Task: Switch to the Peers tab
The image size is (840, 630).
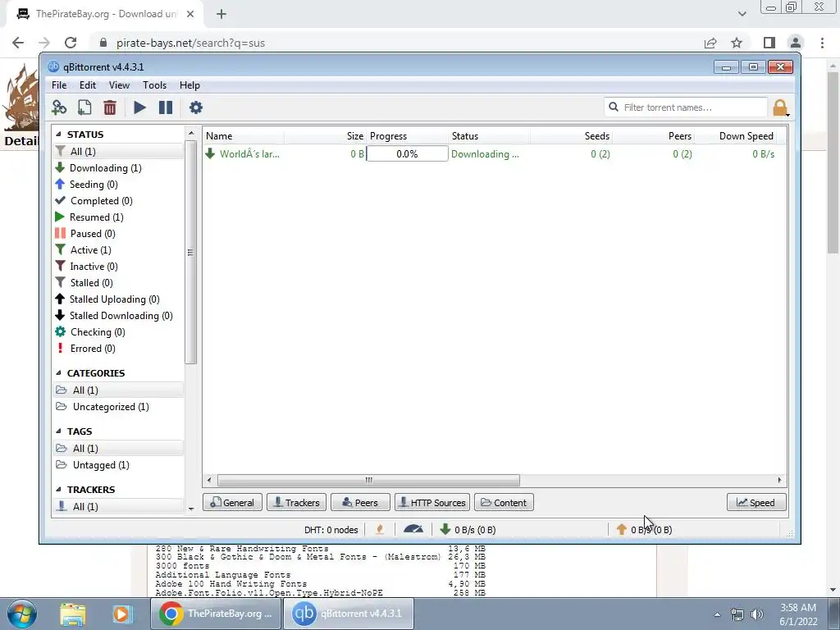Action: (360, 503)
